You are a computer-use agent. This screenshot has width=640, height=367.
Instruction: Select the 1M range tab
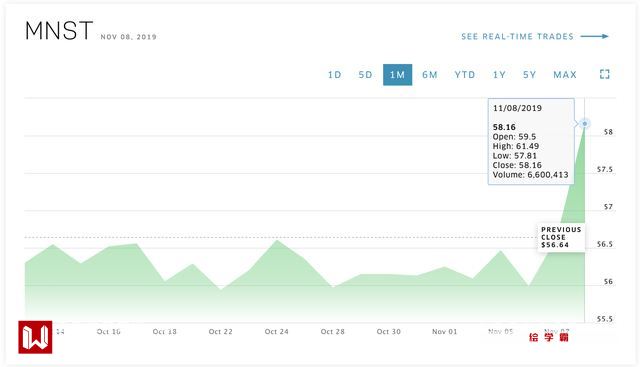(x=397, y=75)
